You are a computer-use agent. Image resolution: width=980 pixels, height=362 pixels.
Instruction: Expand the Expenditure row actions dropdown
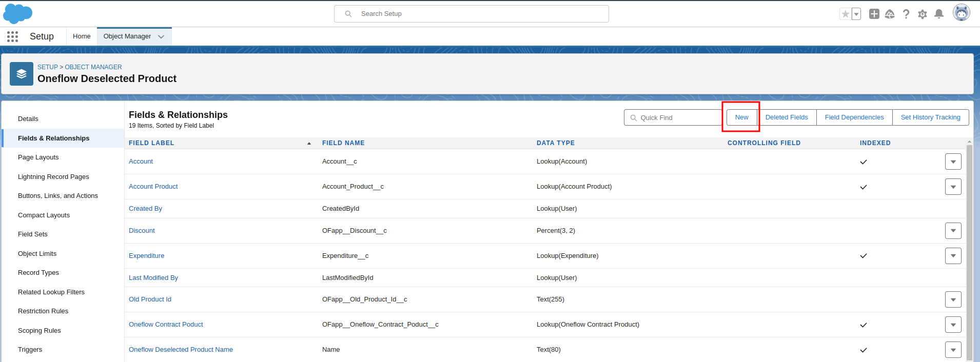953,256
